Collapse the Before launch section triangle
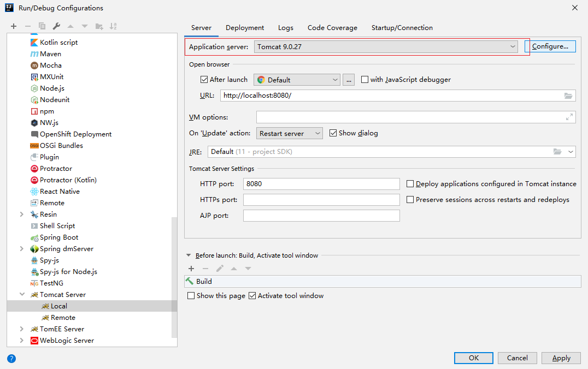588x369 pixels. point(189,255)
